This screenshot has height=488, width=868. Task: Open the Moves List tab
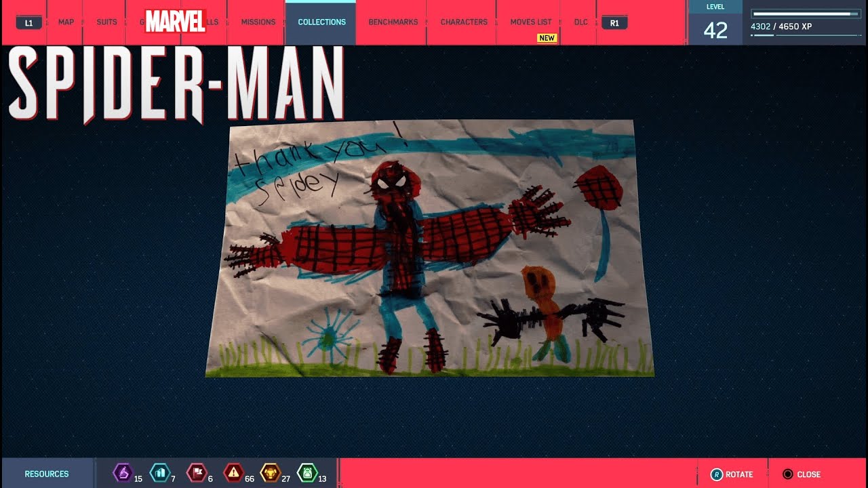pos(531,22)
